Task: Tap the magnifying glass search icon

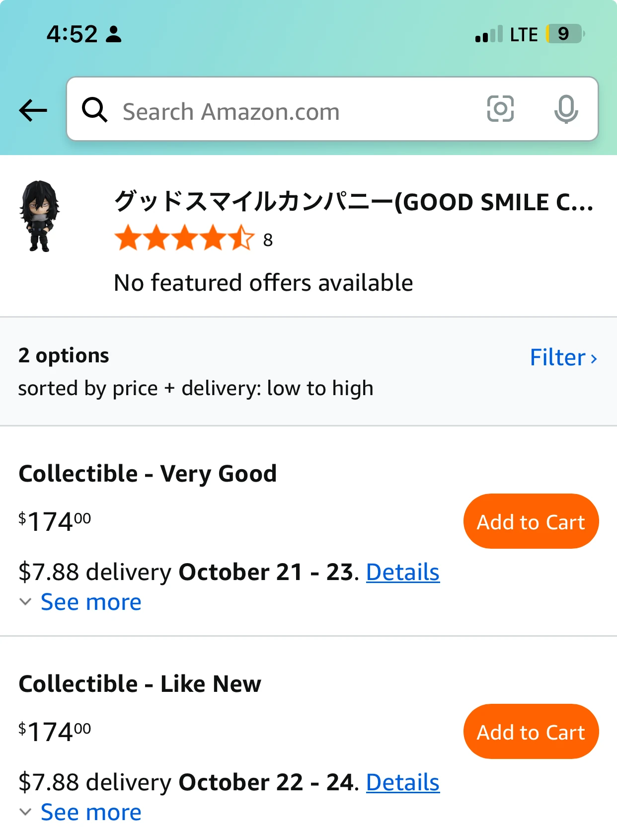Action: pos(94,110)
